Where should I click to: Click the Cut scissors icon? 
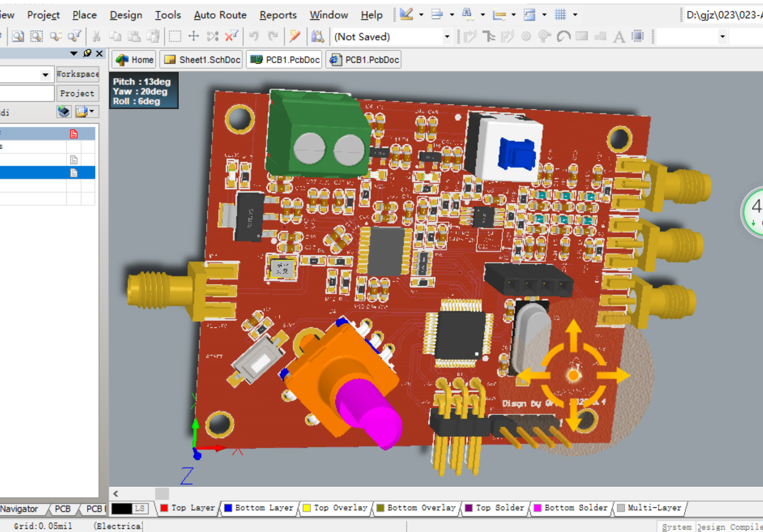97,37
